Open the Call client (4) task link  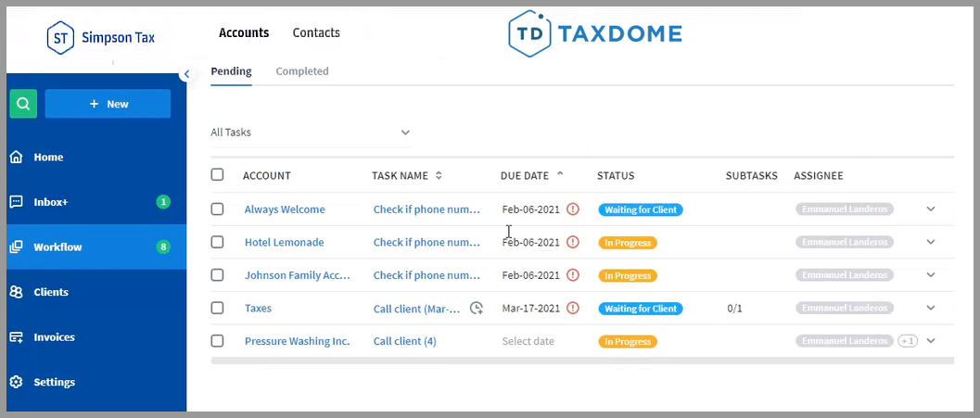[405, 341]
